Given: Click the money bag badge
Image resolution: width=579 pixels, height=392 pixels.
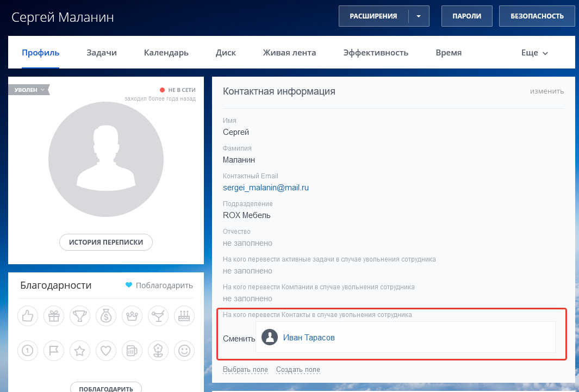Looking at the screenshot, I should click(x=106, y=315).
